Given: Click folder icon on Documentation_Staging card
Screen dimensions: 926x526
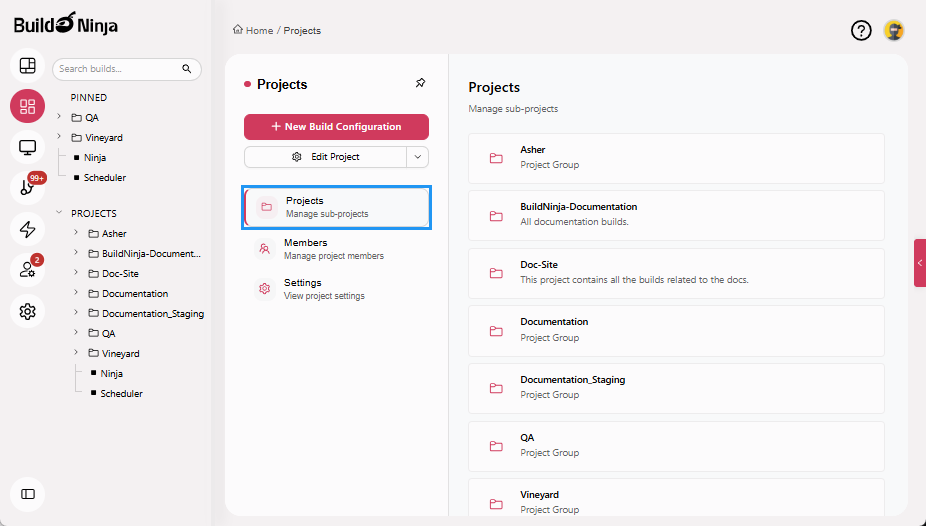Looking at the screenshot, I should pyautogui.click(x=496, y=388).
